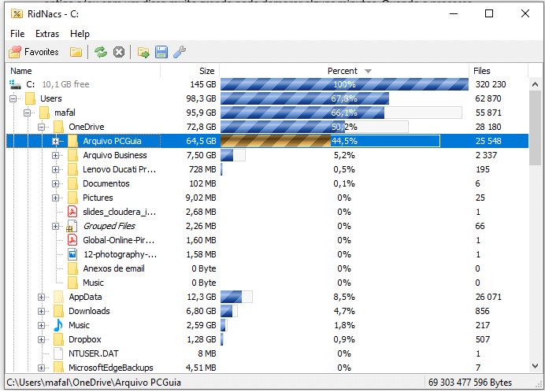Open the Help menu
Viewport: 545px width, 392px height.
[80, 34]
